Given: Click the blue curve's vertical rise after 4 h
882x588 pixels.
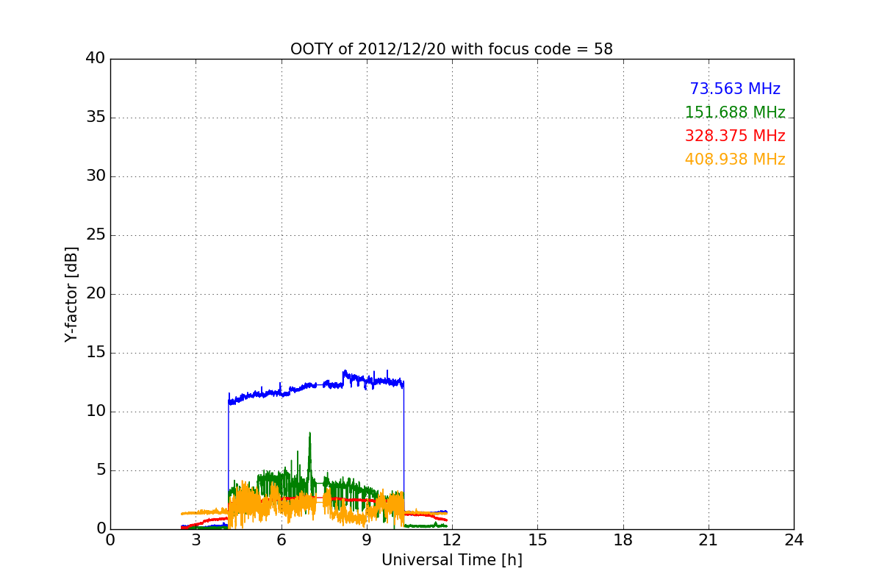Looking at the screenshot, I should pyautogui.click(x=229, y=463).
